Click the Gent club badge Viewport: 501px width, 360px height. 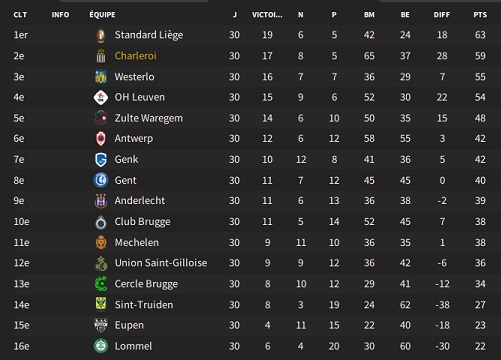[x=101, y=180]
